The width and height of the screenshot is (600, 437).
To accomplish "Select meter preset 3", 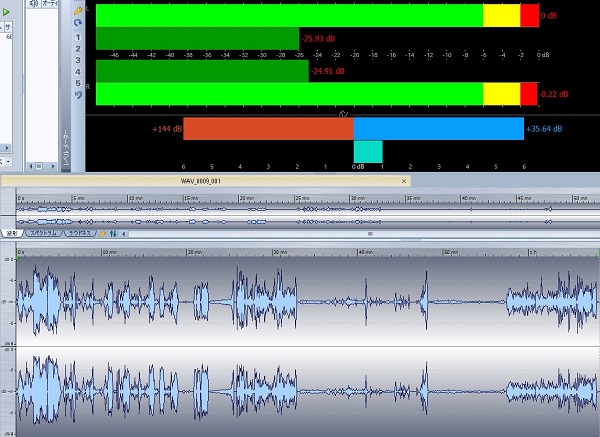I will click(x=78, y=60).
